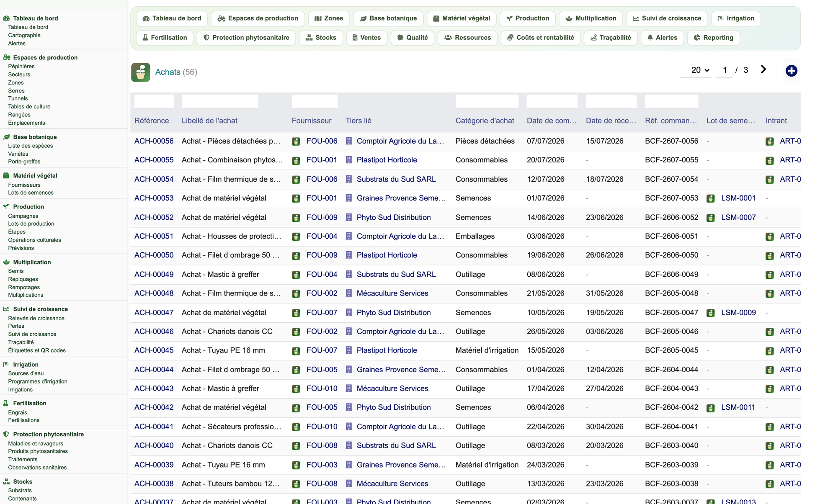Open seed lot LSM-0011

[x=738, y=407]
